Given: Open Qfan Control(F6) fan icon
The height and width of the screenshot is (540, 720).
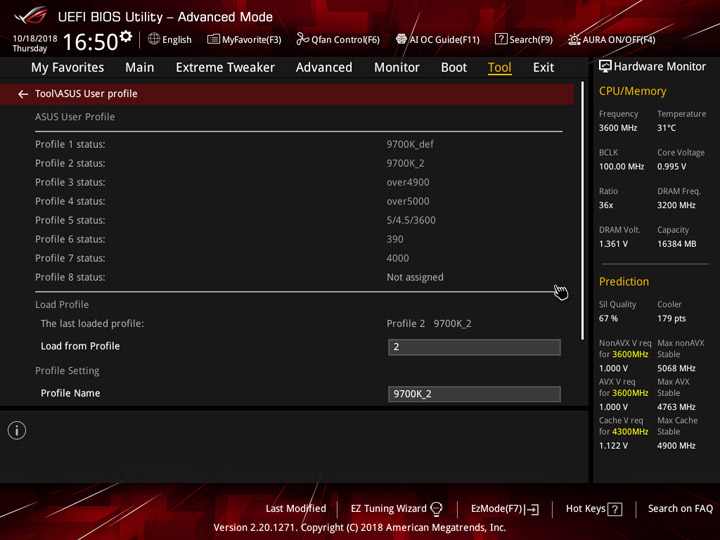Looking at the screenshot, I should pos(302,39).
